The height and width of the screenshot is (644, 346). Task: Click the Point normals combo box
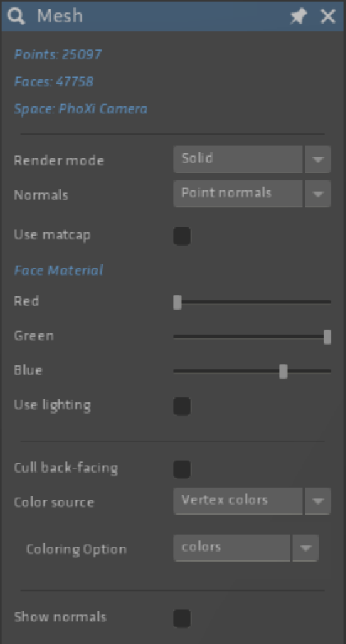238,193
